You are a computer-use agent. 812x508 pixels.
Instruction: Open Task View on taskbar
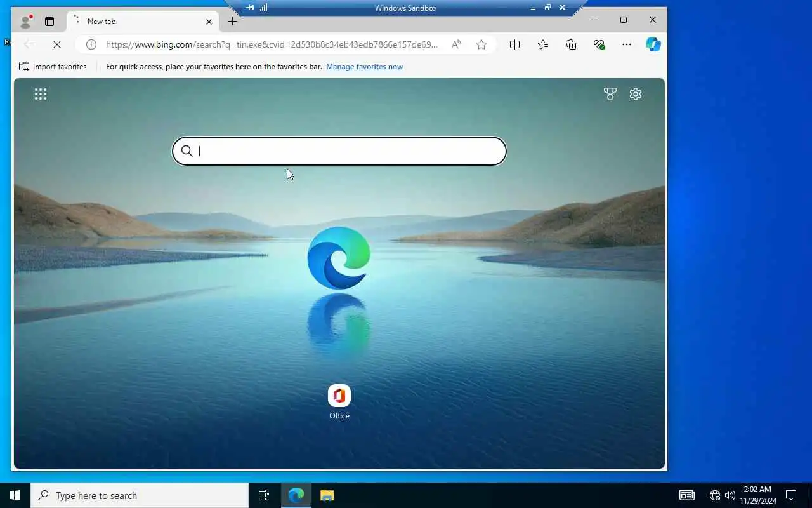(264, 495)
